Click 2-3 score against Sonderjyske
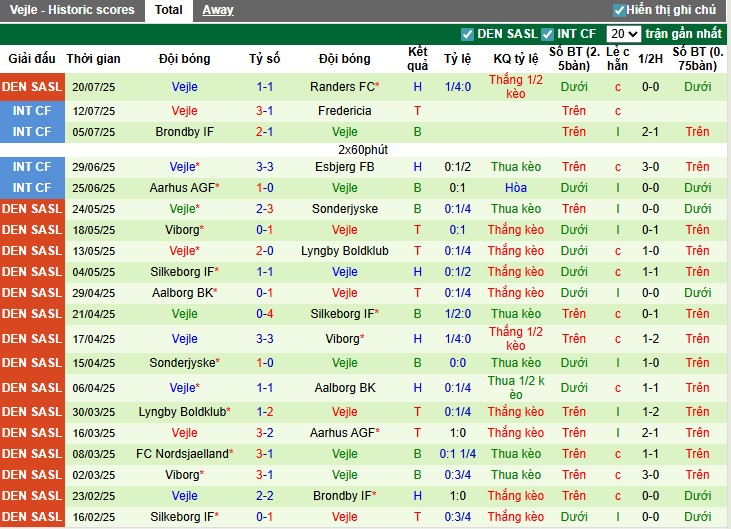The width and height of the screenshot is (731, 529). click(x=264, y=209)
